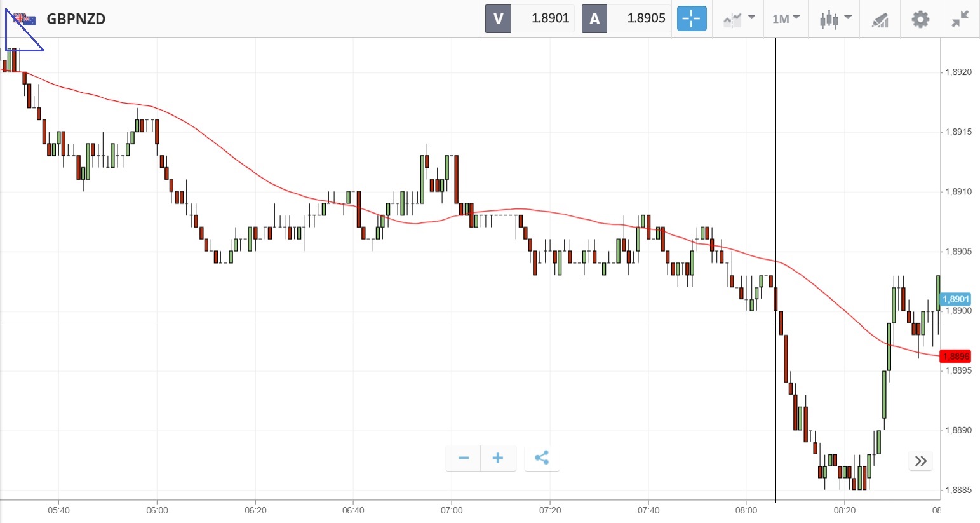Viewport: 980px width, 523px height.
Task: Click the A buy button
Action: tap(594, 18)
